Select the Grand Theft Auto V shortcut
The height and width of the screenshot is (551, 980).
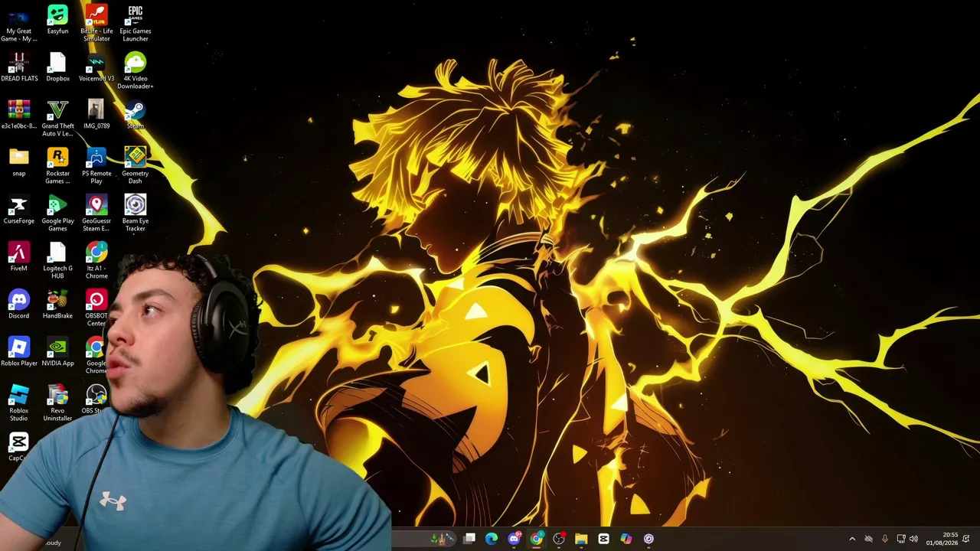point(57,118)
